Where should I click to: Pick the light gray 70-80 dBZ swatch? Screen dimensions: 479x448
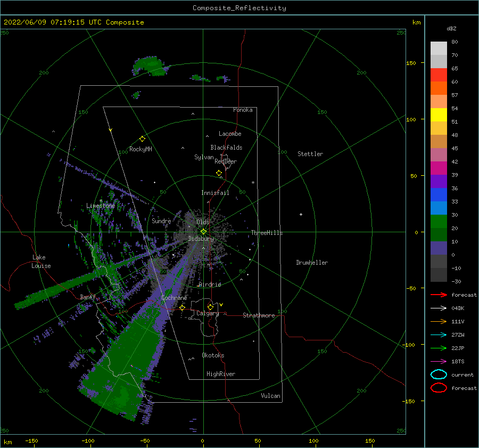pos(439,48)
